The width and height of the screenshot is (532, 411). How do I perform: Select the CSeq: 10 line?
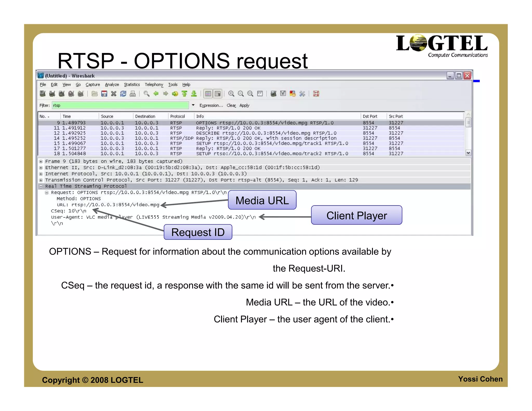69,211
